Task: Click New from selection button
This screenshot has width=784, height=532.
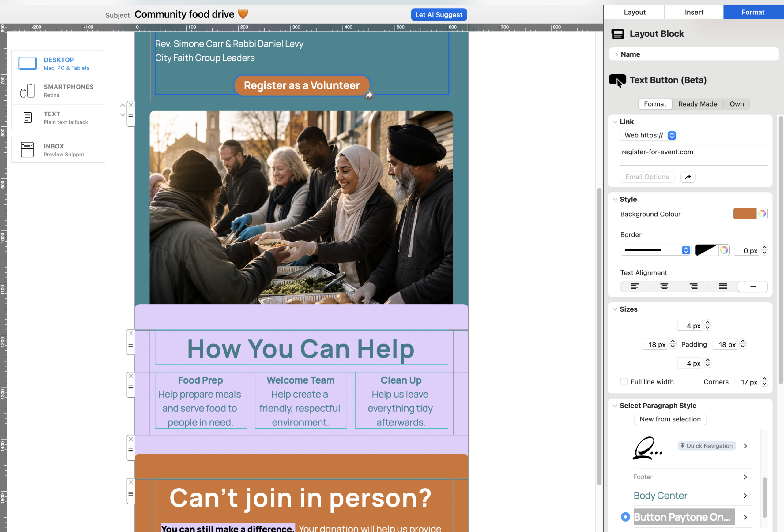Action: [670, 419]
